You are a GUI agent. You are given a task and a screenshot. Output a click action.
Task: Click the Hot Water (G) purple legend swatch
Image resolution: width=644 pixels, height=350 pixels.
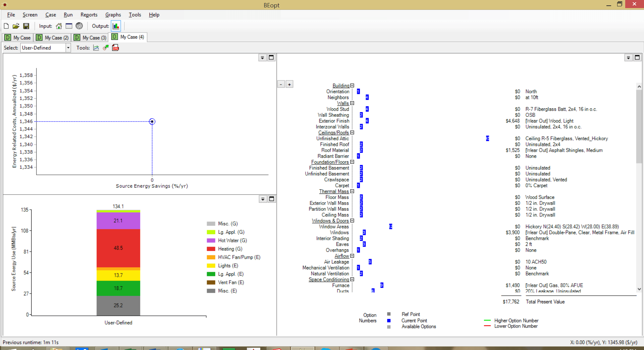pyautogui.click(x=211, y=241)
